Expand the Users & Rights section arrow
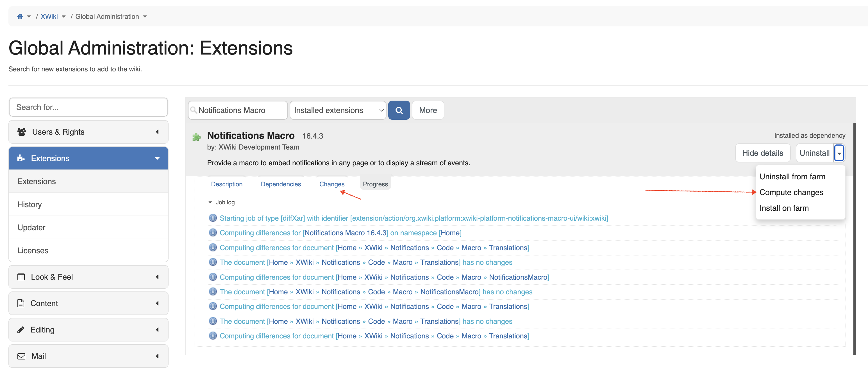This screenshot has height=371, width=868. [157, 132]
